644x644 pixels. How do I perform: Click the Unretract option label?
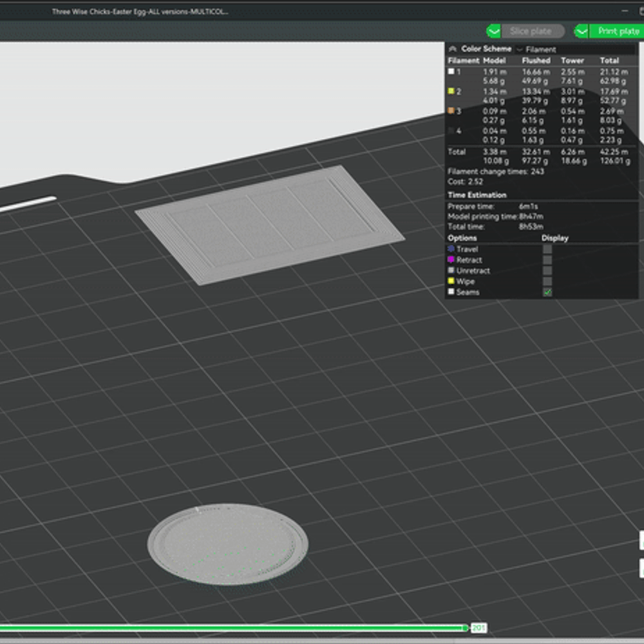(x=473, y=270)
